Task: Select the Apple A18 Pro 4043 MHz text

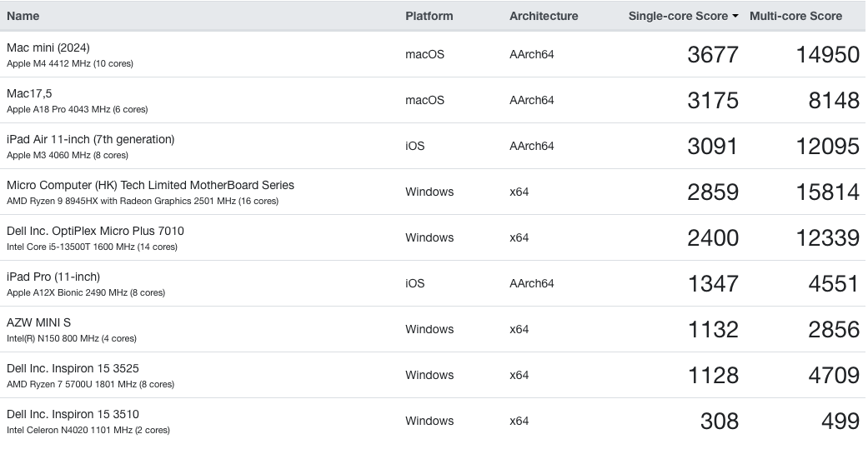Action: coord(77,109)
